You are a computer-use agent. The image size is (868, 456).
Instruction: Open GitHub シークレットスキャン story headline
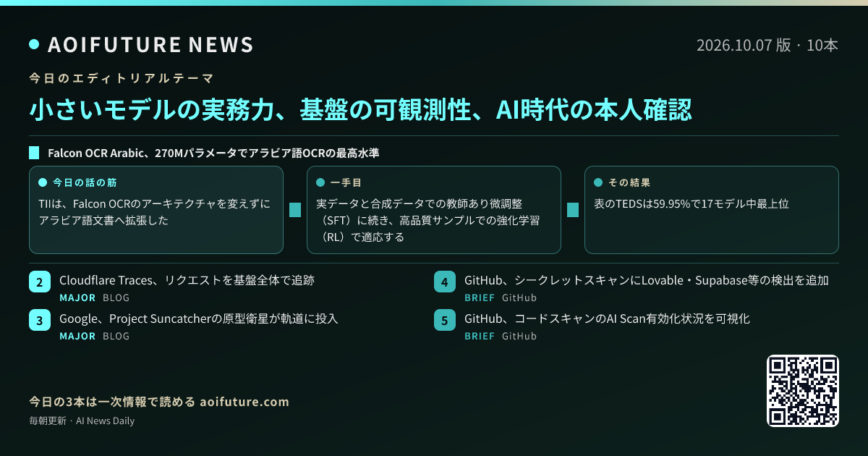[647, 280]
